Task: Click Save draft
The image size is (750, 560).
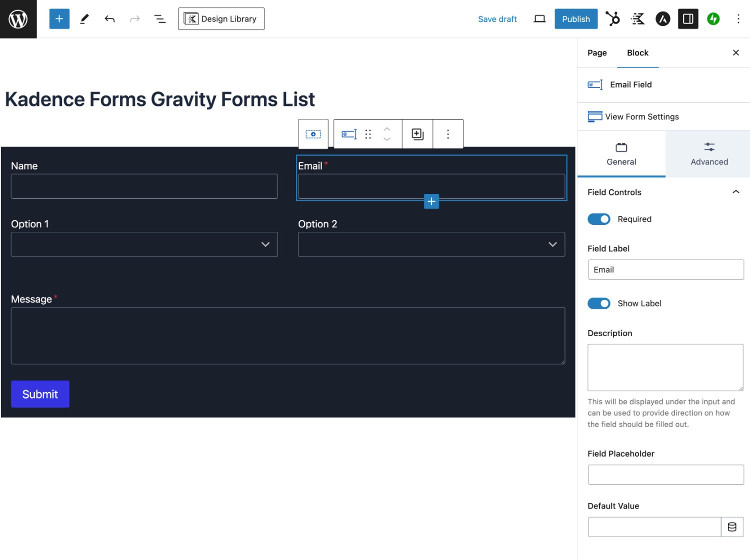Action: (497, 19)
